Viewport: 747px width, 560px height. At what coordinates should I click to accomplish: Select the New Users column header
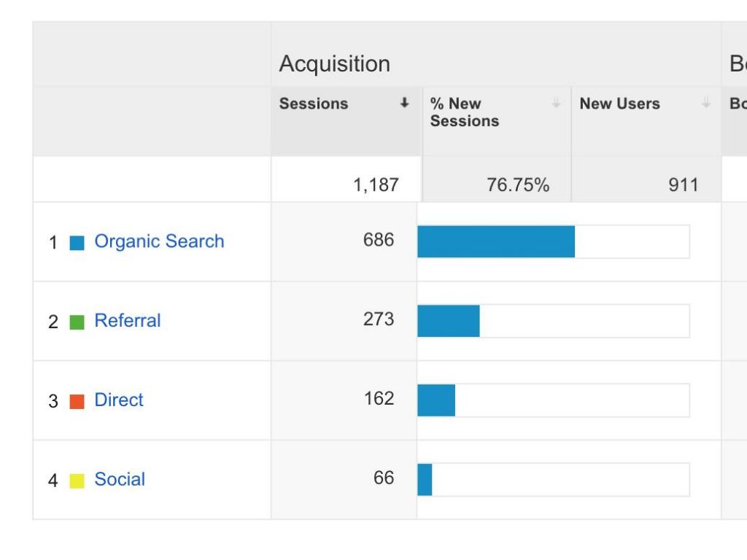[619, 104]
